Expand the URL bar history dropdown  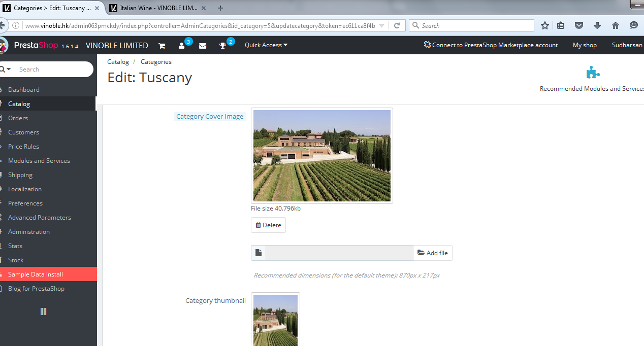(382, 25)
